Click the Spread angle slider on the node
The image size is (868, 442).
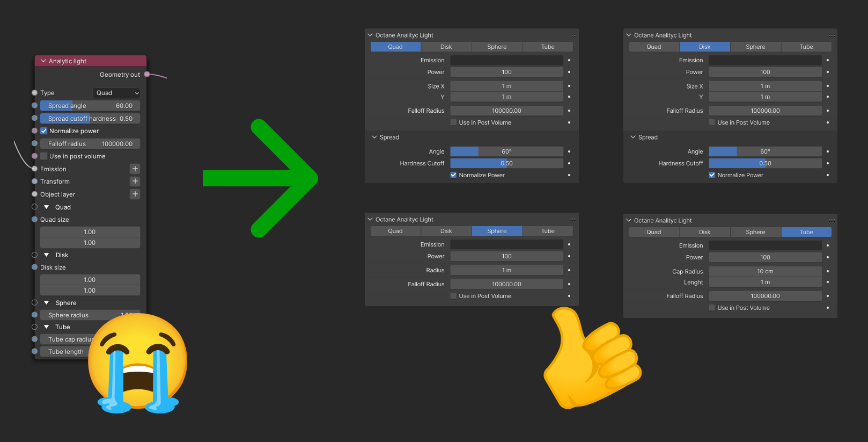90,106
